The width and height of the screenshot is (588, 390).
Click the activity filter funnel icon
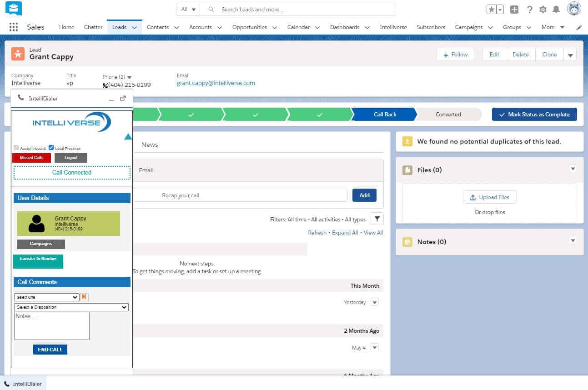(x=377, y=219)
